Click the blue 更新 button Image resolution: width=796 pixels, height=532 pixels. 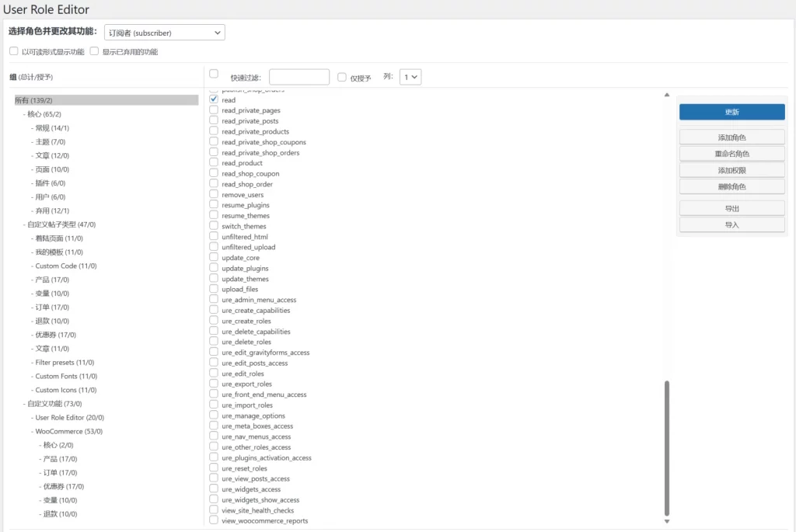tap(731, 112)
